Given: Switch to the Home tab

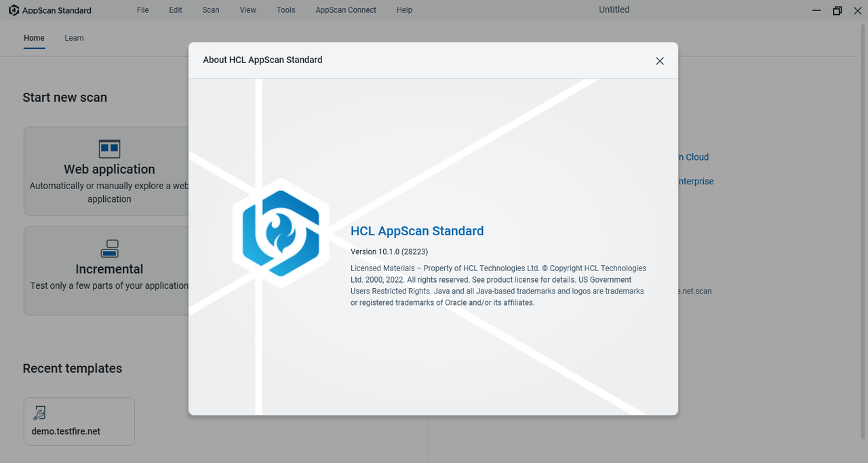Looking at the screenshot, I should click(x=34, y=38).
